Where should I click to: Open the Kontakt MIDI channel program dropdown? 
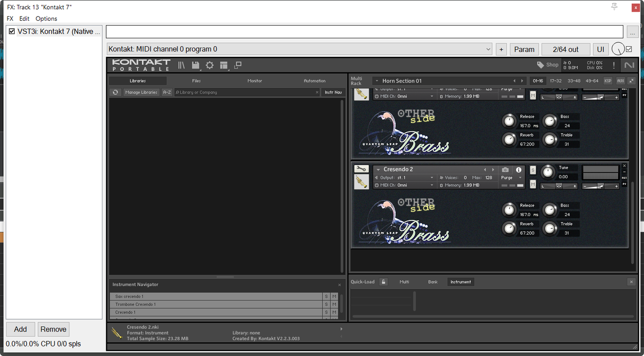coord(300,49)
